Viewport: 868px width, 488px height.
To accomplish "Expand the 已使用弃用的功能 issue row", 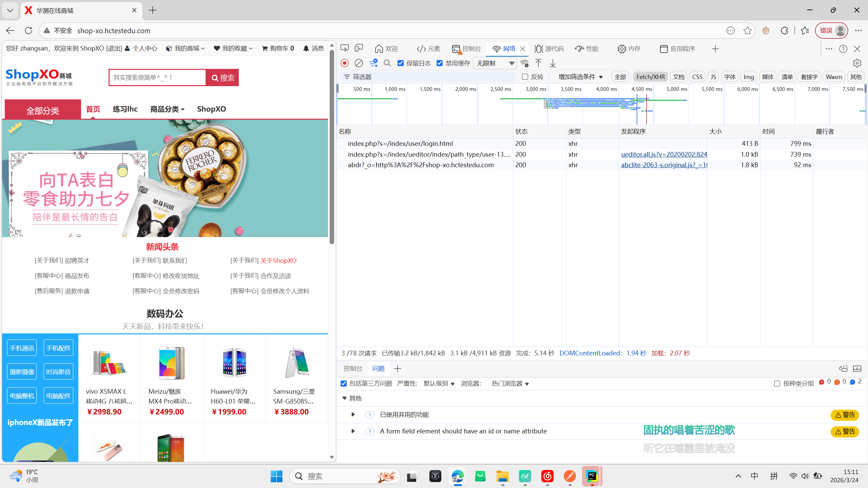I will [353, 414].
